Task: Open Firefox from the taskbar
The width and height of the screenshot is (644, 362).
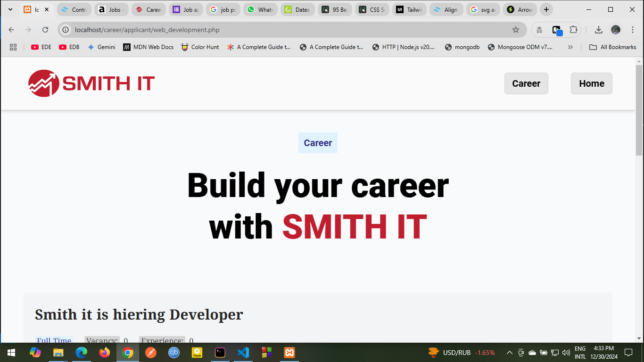Action: (105, 352)
